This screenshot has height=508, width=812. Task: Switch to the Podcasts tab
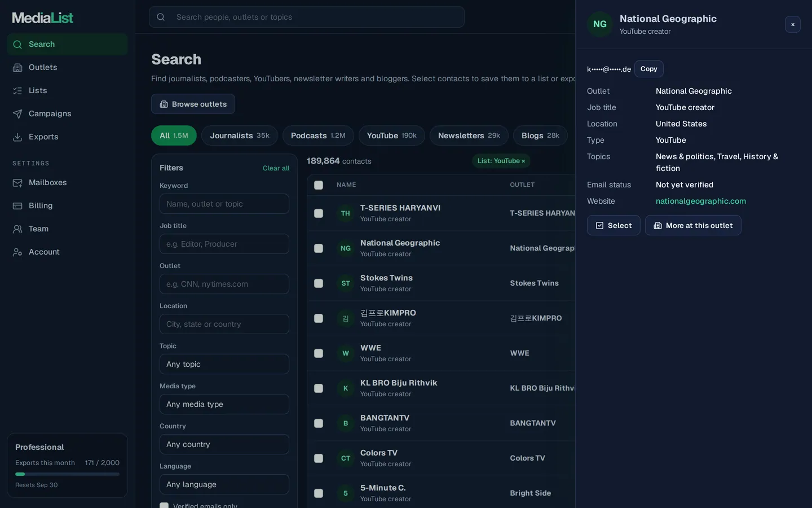[318, 135]
